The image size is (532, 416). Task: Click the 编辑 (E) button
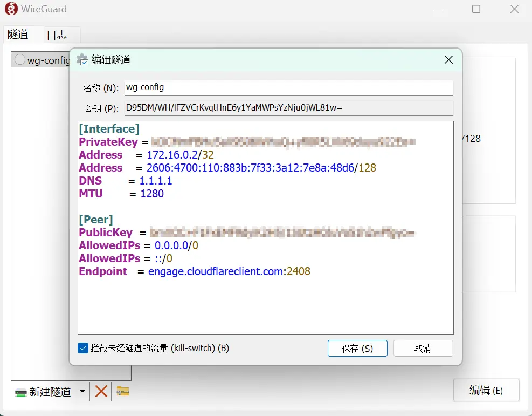coord(486,390)
